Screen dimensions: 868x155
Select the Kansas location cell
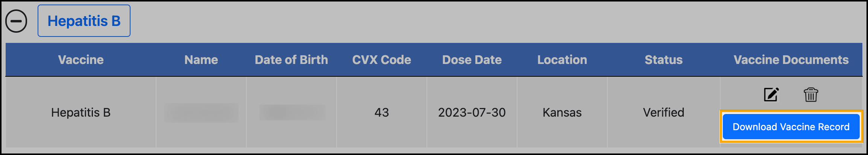pyautogui.click(x=562, y=112)
